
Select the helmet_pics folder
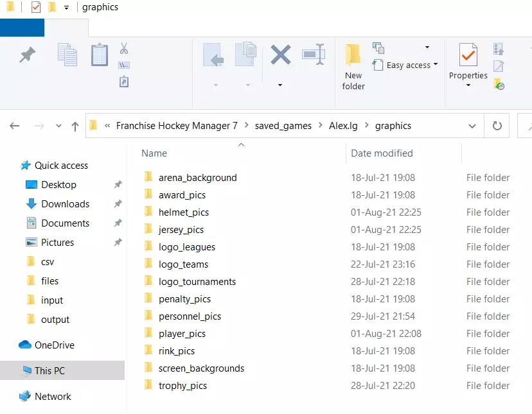(x=177, y=212)
